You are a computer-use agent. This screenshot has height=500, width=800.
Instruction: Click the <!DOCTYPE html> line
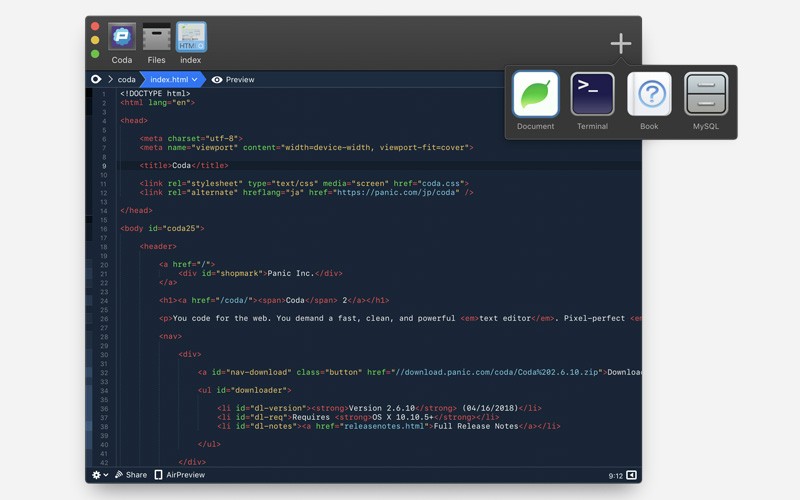[x=155, y=93]
